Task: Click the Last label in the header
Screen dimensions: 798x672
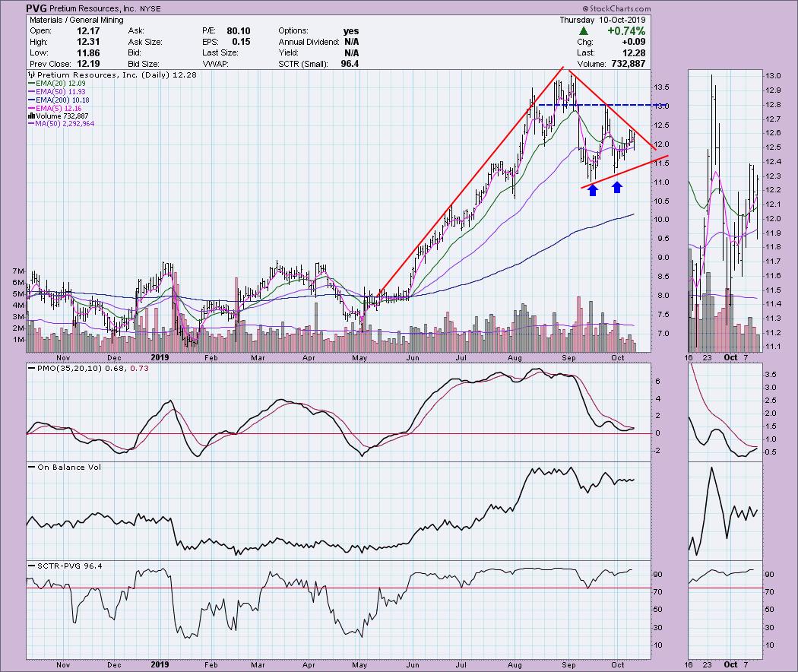Action: click(x=586, y=53)
